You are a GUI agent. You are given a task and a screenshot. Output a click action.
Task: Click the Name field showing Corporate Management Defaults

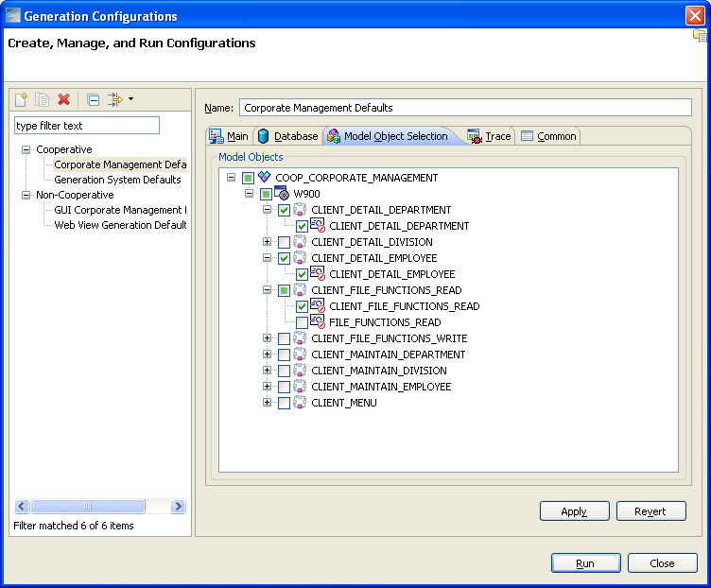coord(465,108)
